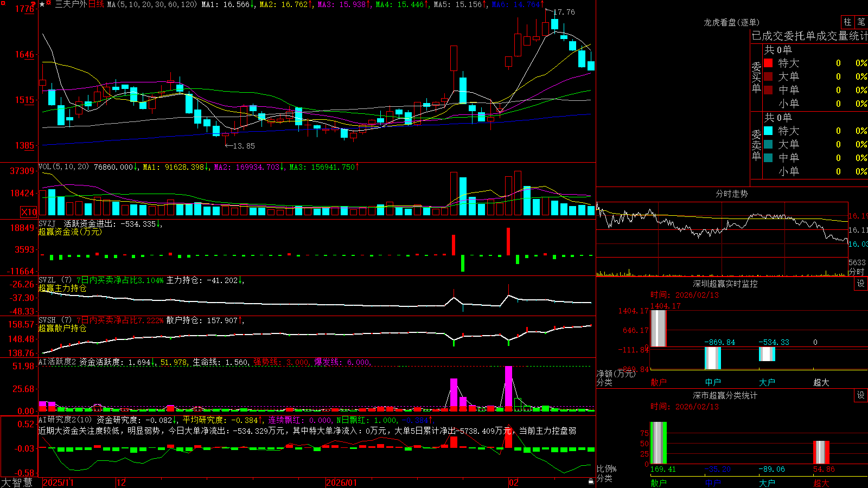The image size is (868, 488).
Task: Click AI研究度2(10) indicator label
Action: click(x=65, y=420)
